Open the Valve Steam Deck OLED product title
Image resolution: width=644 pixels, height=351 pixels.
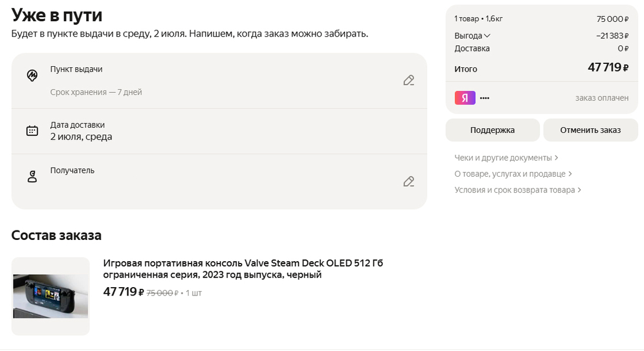[x=243, y=269]
